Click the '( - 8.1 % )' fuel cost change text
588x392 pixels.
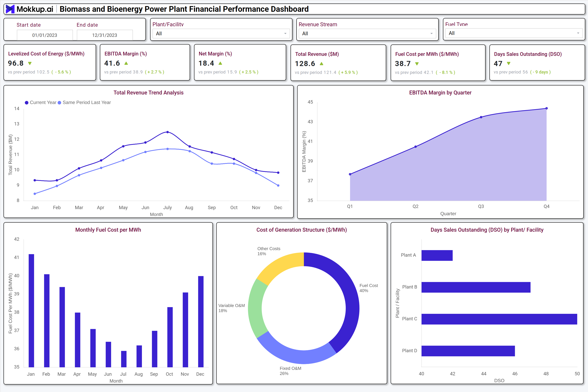pos(446,73)
